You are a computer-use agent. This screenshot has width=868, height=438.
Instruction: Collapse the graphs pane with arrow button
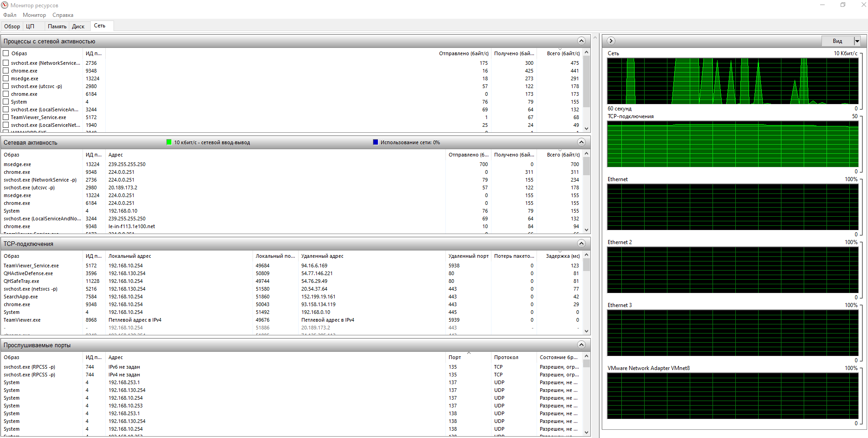(x=611, y=41)
